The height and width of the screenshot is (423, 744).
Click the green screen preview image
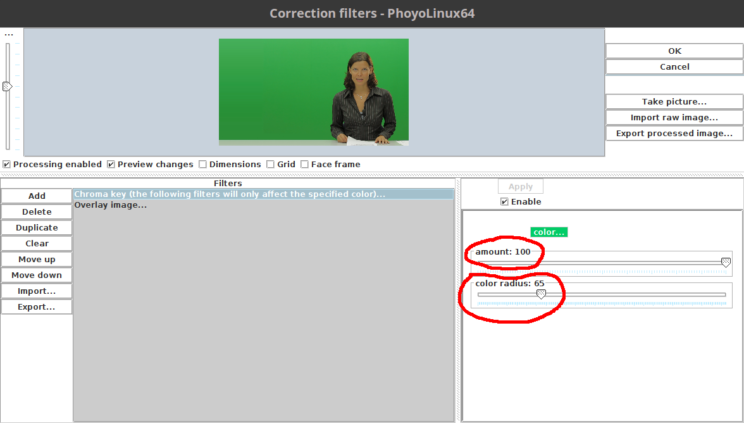pyautogui.click(x=314, y=92)
